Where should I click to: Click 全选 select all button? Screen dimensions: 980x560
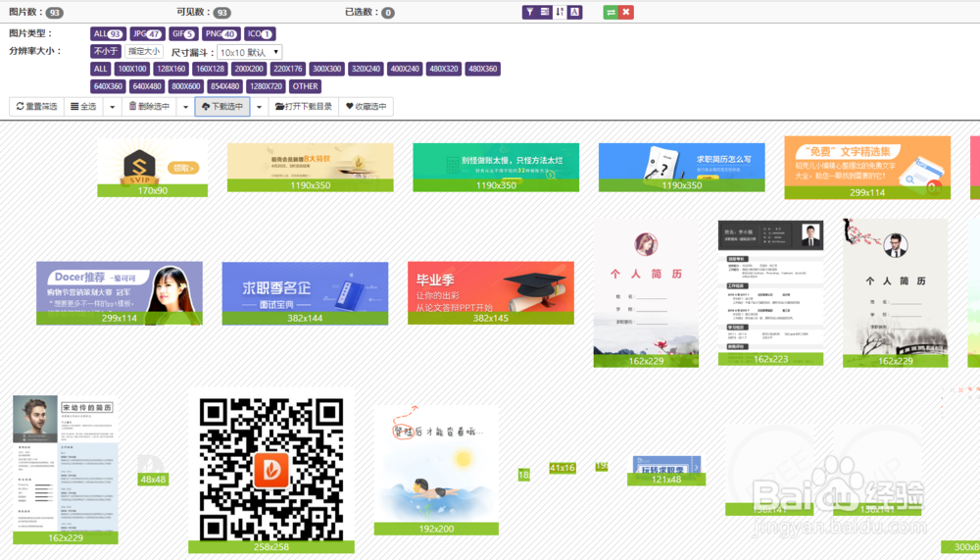pyautogui.click(x=83, y=106)
